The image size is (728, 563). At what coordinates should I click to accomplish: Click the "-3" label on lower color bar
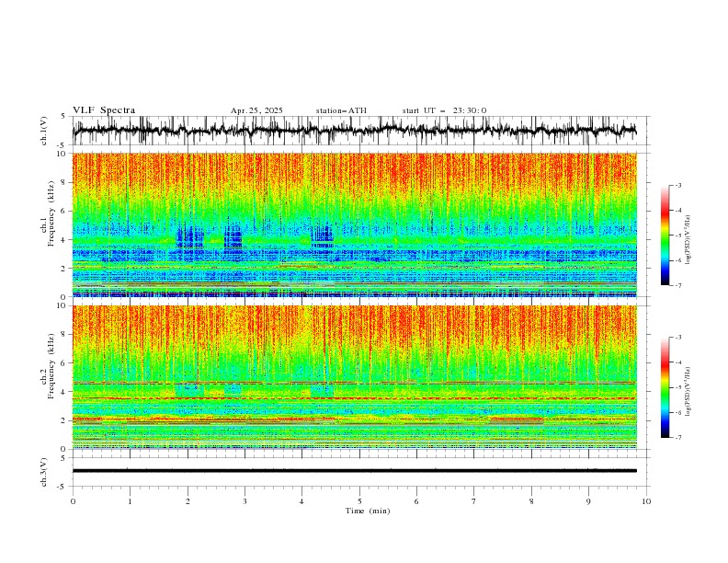pyautogui.click(x=677, y=338)
